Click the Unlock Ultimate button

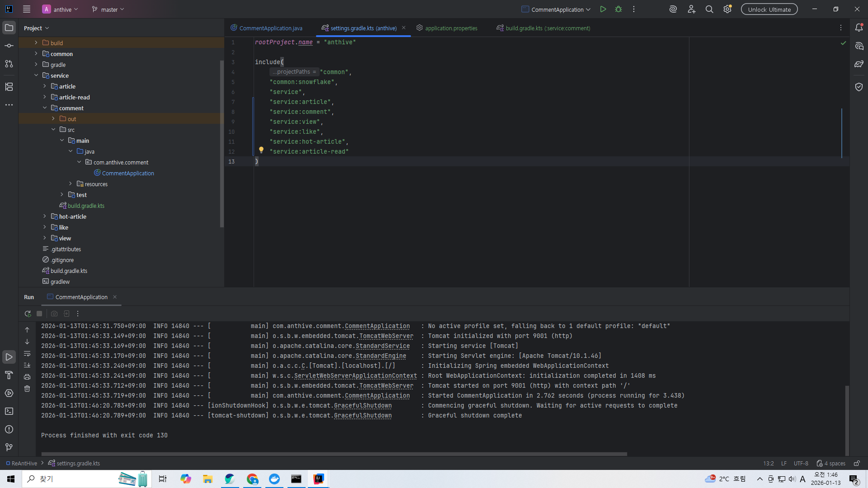[x=769, y=9]
